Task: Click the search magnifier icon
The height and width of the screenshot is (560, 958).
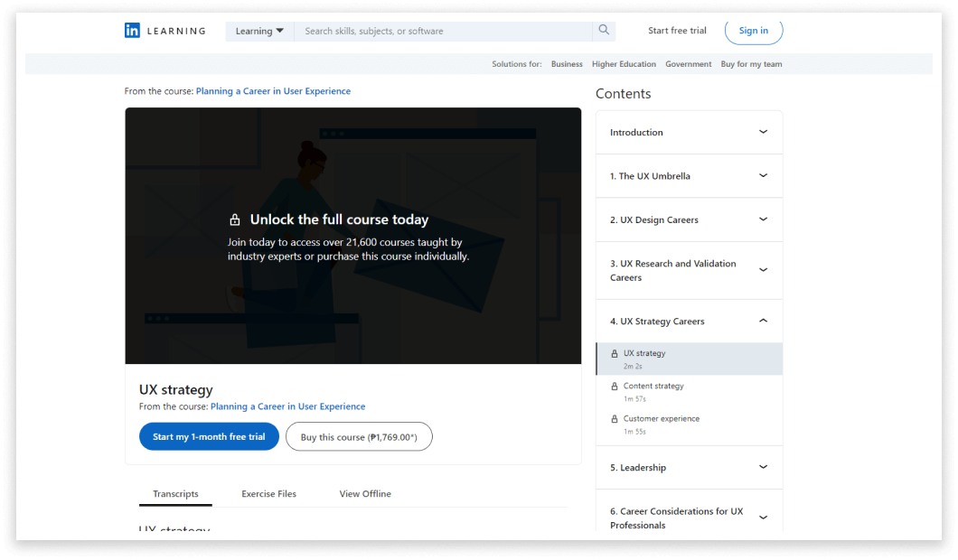Action: (604, 30)
